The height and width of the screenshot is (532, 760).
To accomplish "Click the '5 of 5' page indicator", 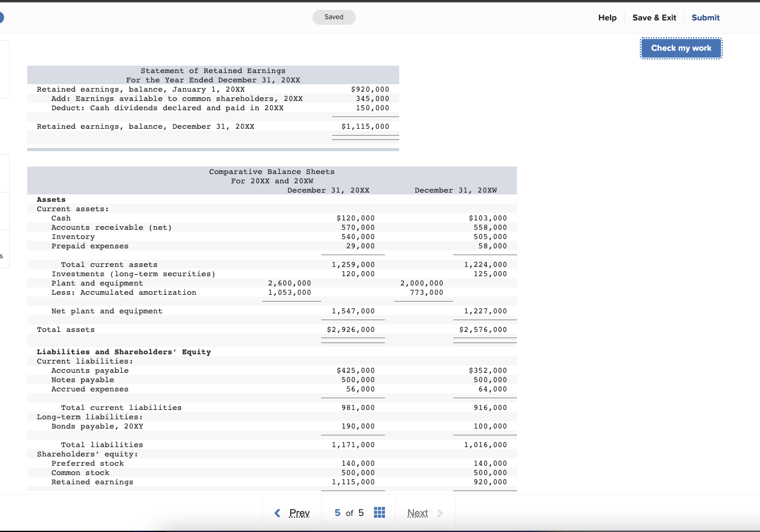I will coord(349,513).
